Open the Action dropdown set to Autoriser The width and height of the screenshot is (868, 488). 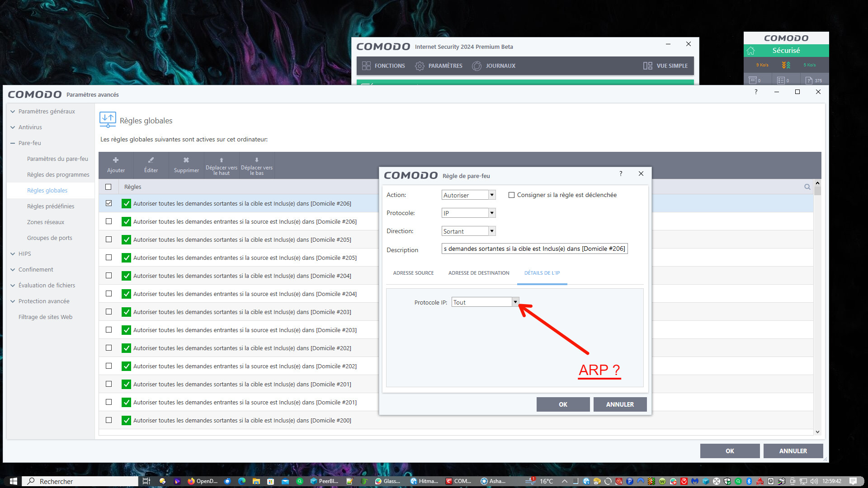click(x=469, y=195)
